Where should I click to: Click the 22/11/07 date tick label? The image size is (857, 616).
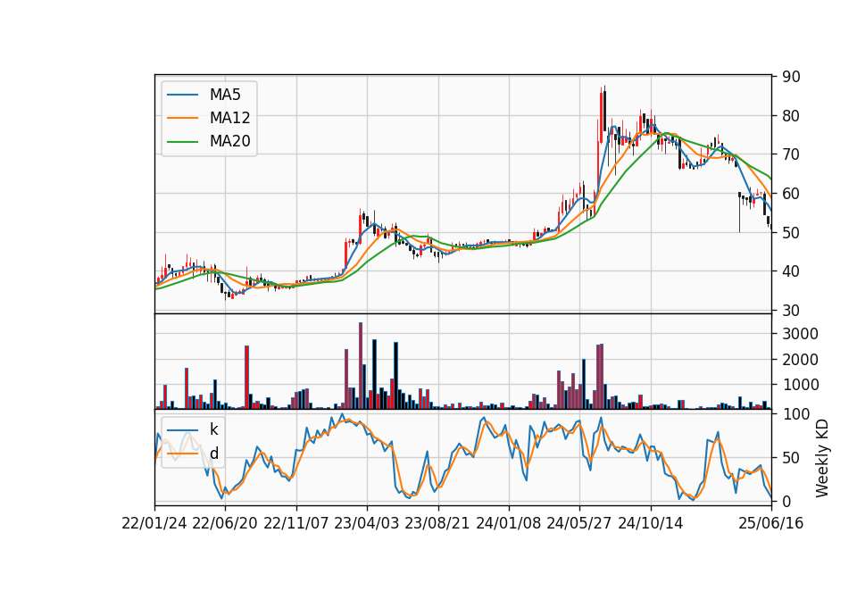pos(296,523)
